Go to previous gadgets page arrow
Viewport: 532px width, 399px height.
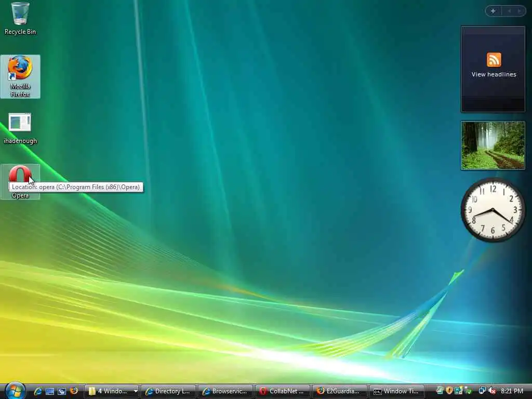point(509,11)
